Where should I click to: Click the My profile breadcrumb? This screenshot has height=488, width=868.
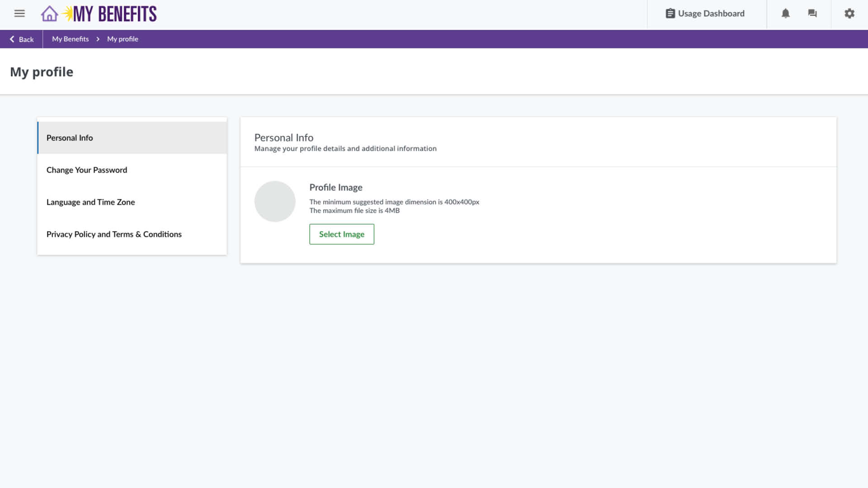pos(123,39)
